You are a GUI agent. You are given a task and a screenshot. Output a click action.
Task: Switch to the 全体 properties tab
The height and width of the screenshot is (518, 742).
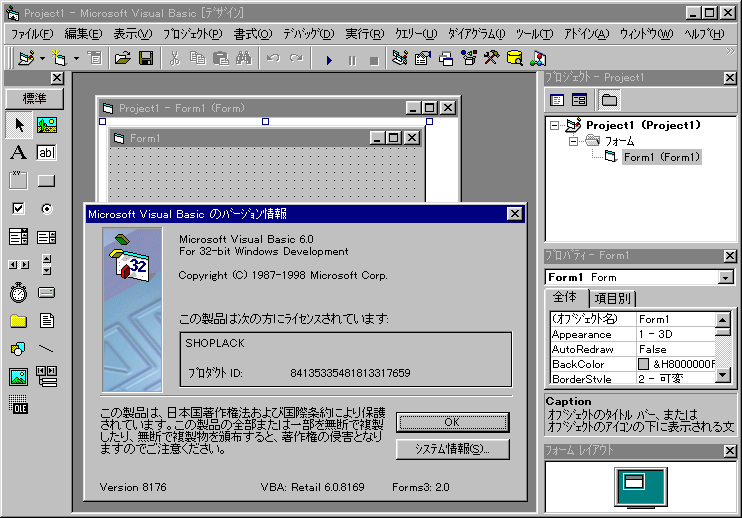[x=565, y=297]
